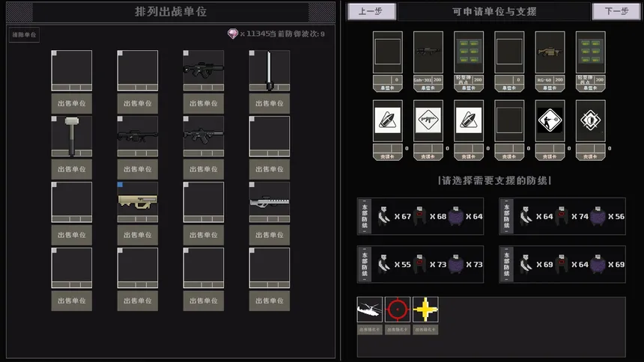Toggle the corner marker on the white rifle slot
644x362 pixels.
click(252, 185)
